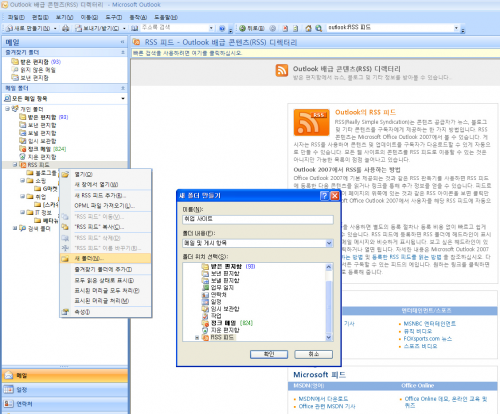Click the 일정 calendar icon in dialog list
This screenshot has height=414, width=500.
pyautogui.click(x=205, y=302)
